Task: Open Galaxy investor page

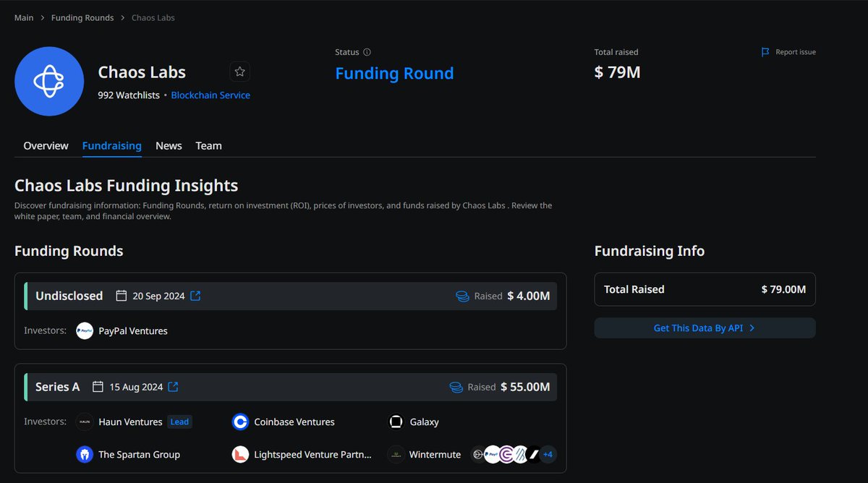Action: [424, 422]
